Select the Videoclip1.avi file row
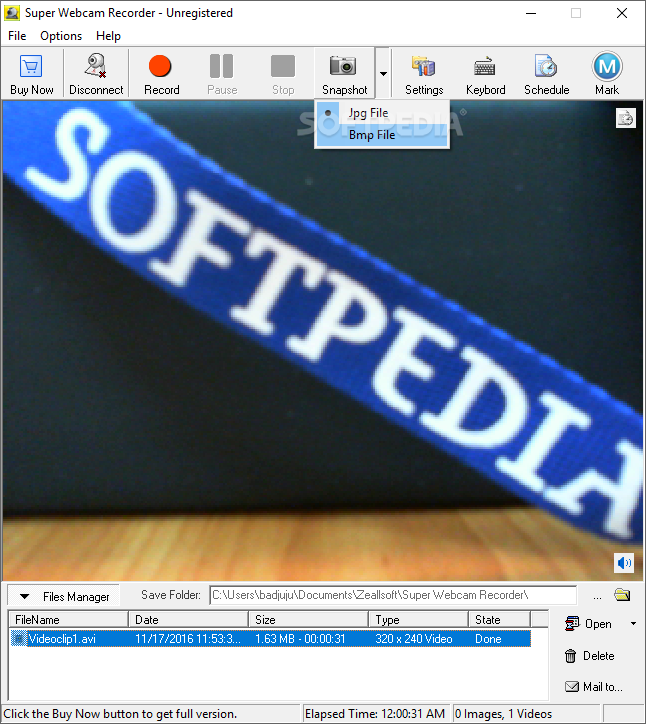 coord(270,639)
